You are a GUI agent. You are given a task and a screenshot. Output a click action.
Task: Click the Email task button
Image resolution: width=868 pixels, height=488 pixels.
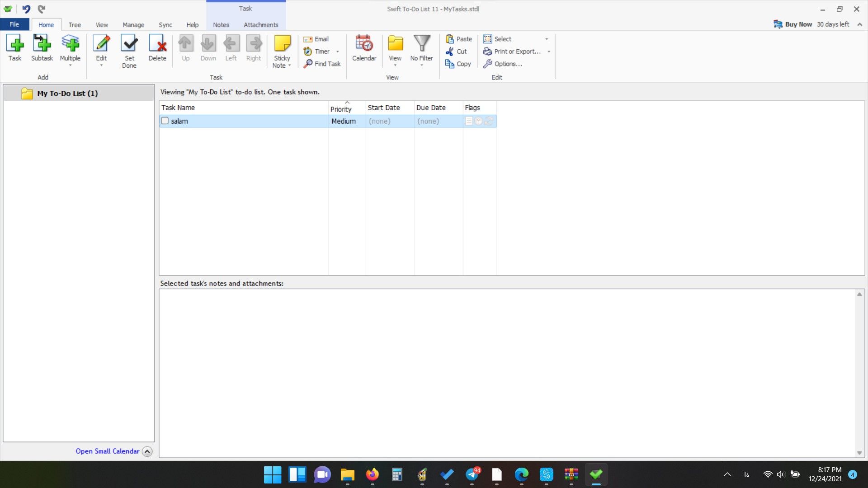316,39
